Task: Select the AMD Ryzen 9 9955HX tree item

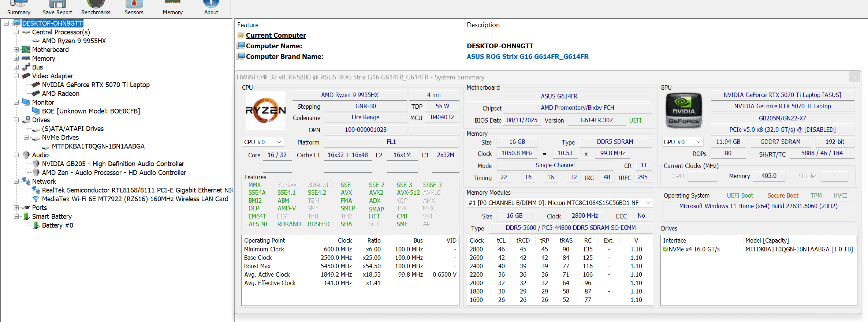Action: click(74, 41)
